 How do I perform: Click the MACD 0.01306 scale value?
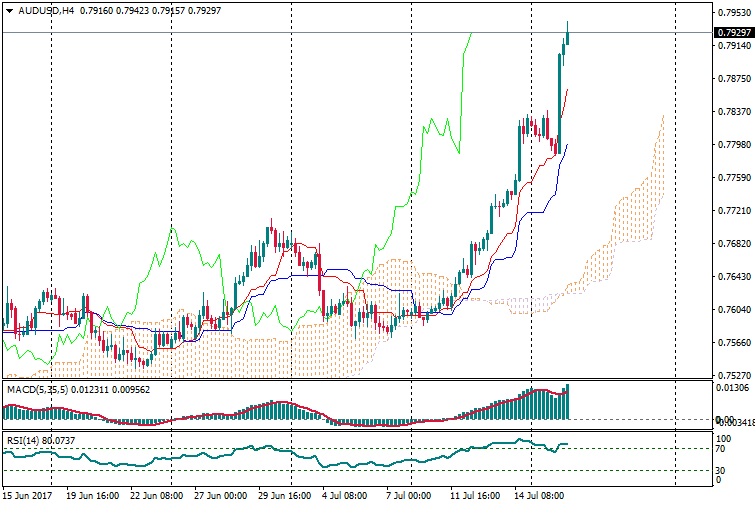click(x=733, y=388)
